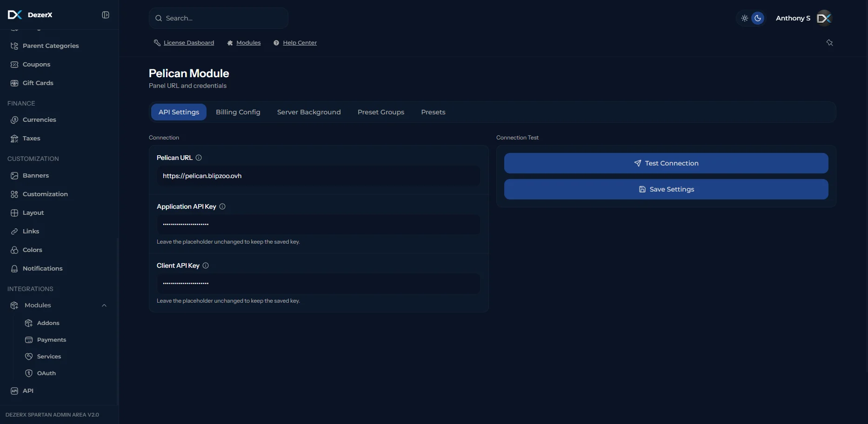Switch to dark mode with moon icon

pos(758,18)
